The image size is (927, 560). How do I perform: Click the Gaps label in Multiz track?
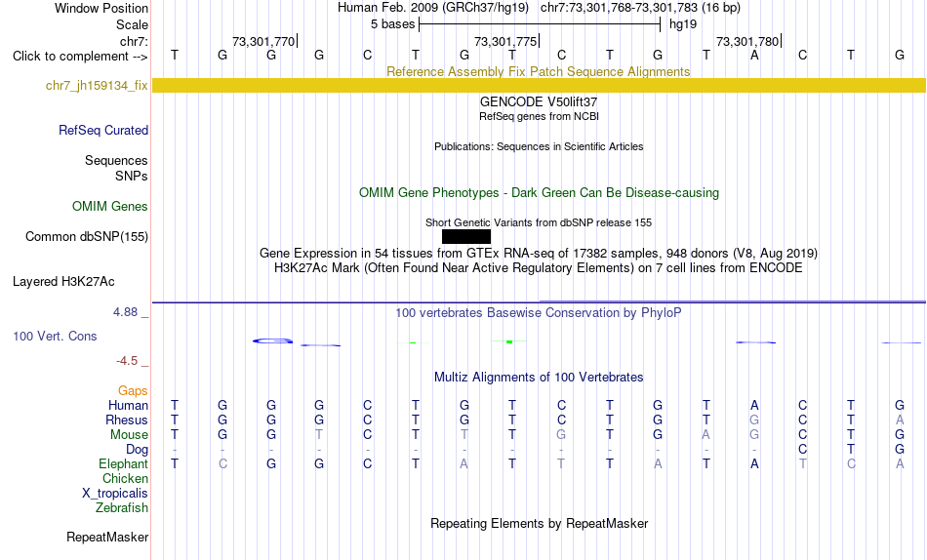tap(133, 390)
